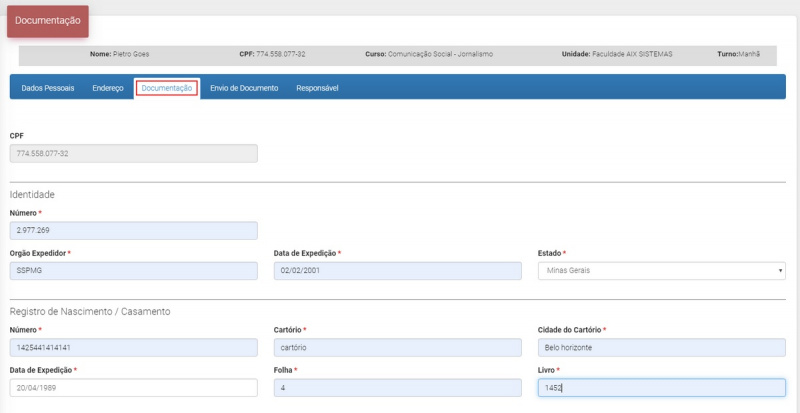Edit the Data de Expedição field 20/04/1989
Screen dimensions: 800x413
[x=133, y=388]
